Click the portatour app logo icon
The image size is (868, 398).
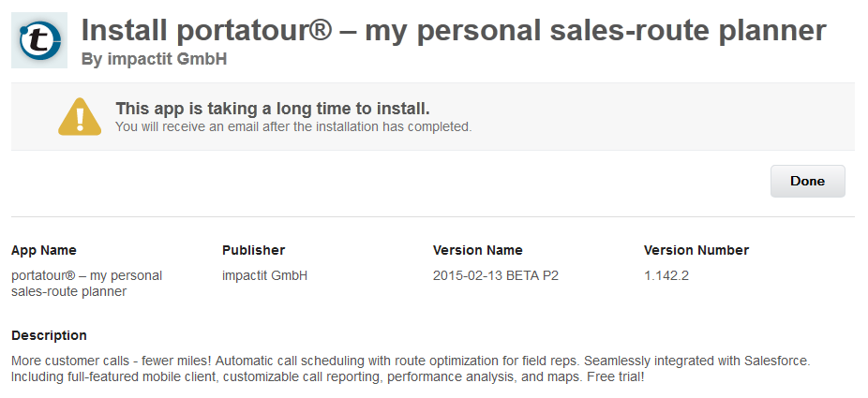tap(39, 40)
